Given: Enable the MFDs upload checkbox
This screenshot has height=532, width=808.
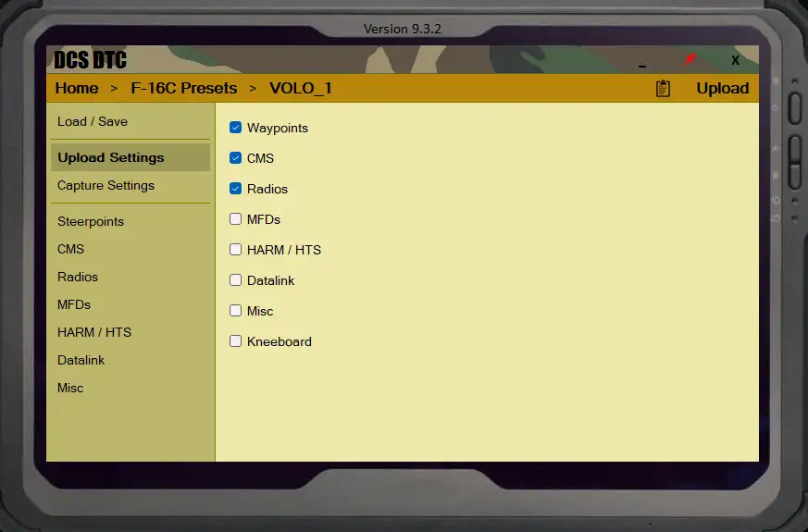Looking at the screenshot, I should pyautogui.click(x=235, y=219).
